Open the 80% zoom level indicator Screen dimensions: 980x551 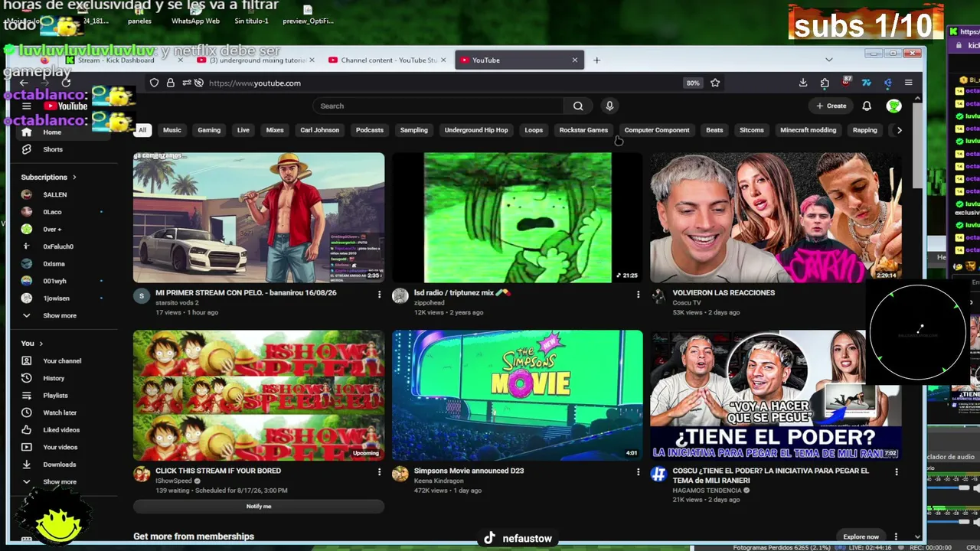tap(693, 83)
